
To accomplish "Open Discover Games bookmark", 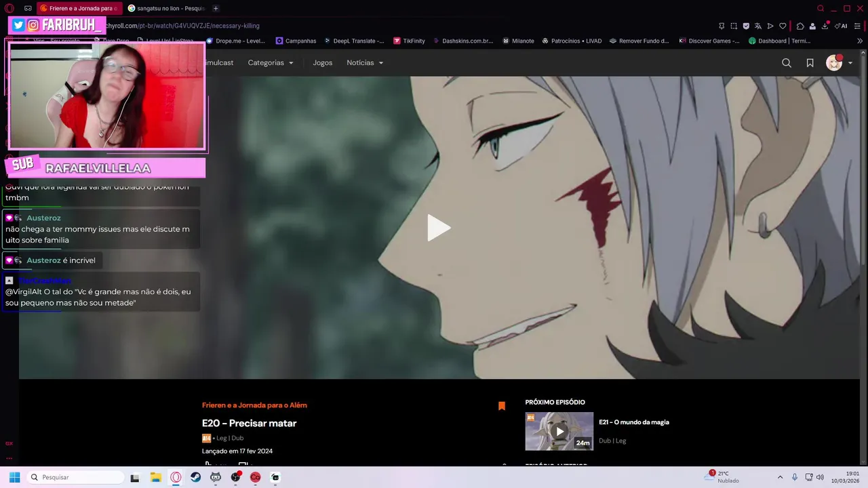I will (x=709, y=41).
